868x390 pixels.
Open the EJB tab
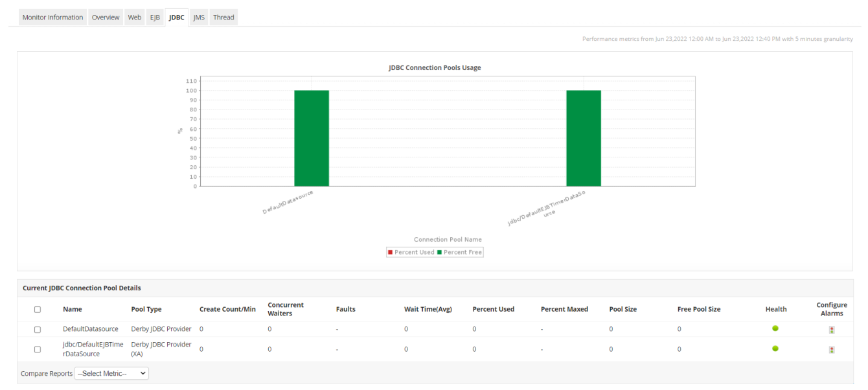coord(155,17)
